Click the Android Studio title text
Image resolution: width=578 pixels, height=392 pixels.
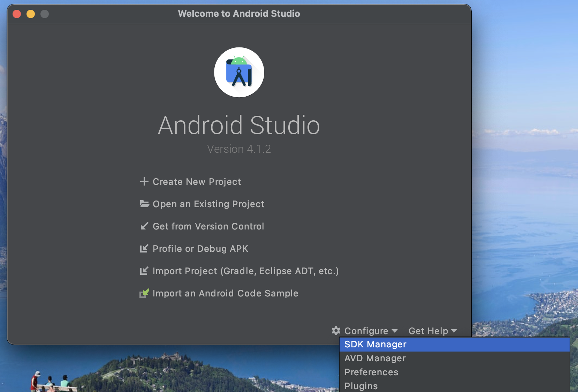tap(239, 125)
